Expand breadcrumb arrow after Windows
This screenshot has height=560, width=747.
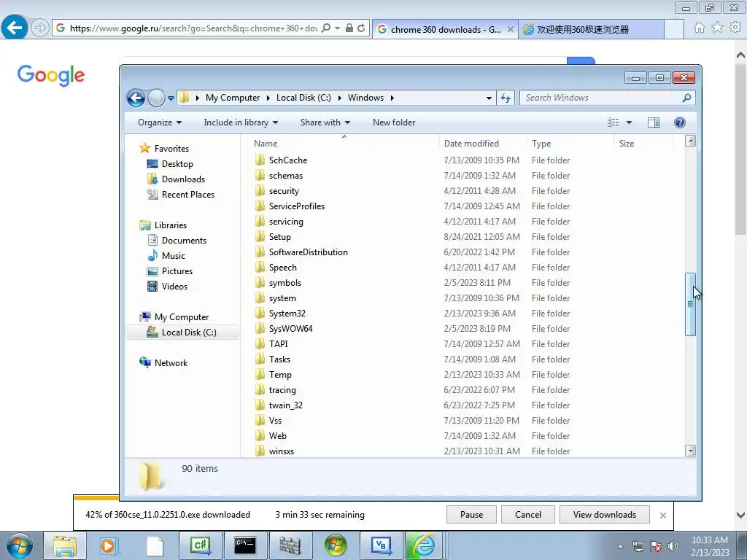pyautogui.click(x=392, y=98)
